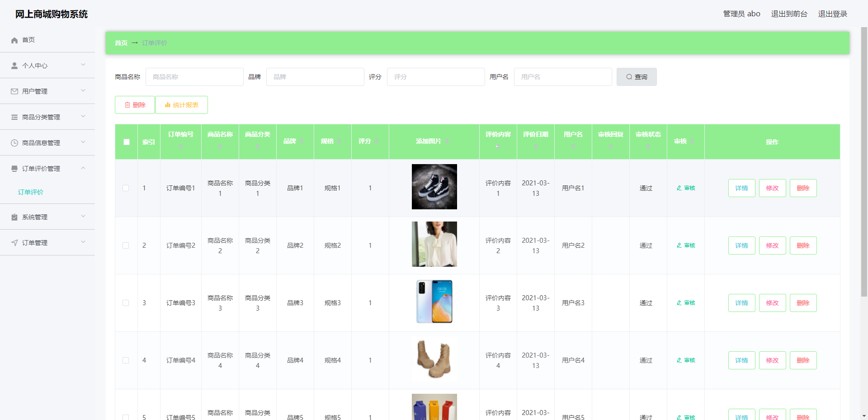Image resolution: width=868 pixels, height=420 pixels.
Task: Select 订单评价 submenu item
Action: (31, 192)
